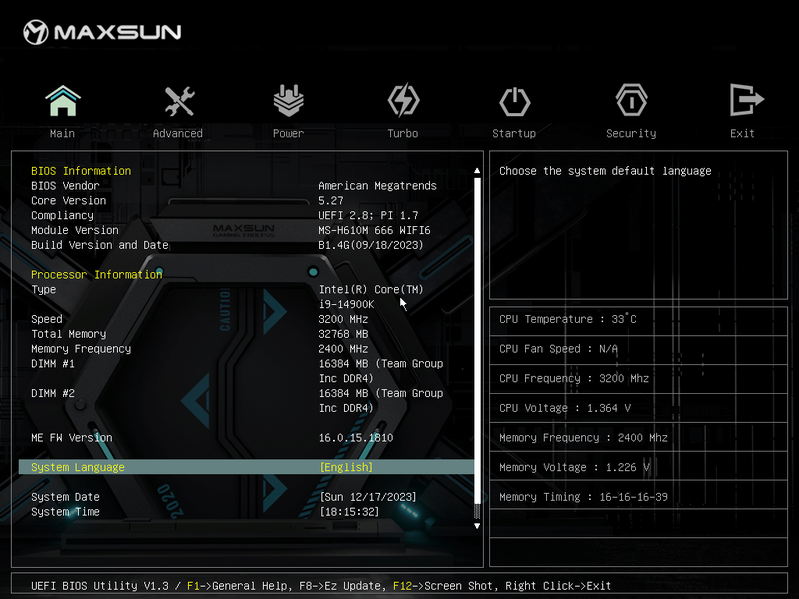Screen dimensions: 799x599
Task: Click the scroll up arrow
Action: pyautogui.click(x=477, y=171)
